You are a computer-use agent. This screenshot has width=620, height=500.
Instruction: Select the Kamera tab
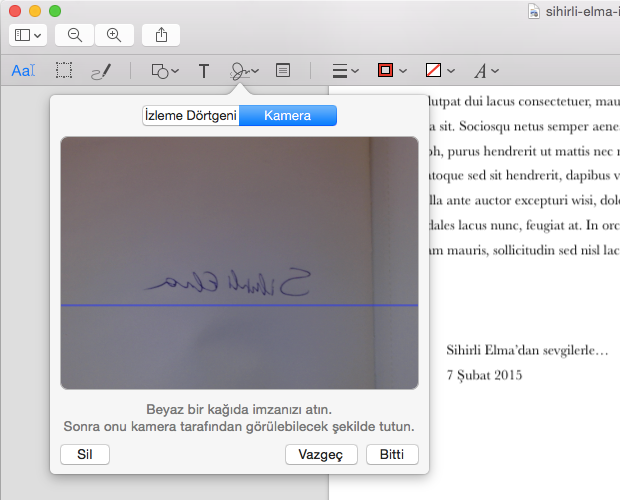point(287,116)
